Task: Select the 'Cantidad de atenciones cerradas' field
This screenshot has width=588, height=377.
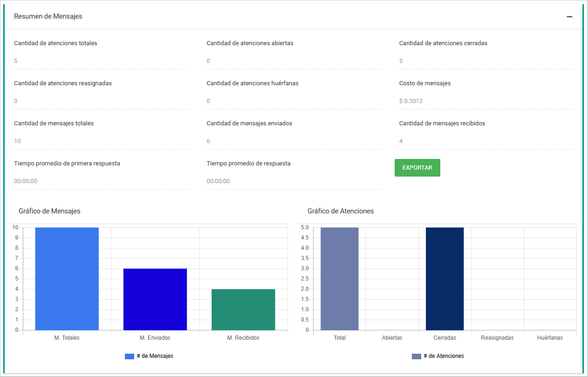Action: (486, 61)
